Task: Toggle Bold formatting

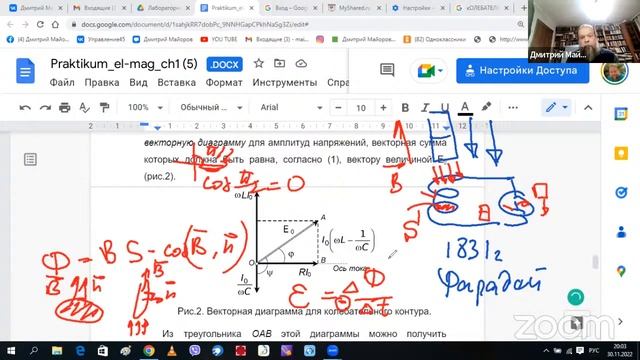Action: coord(405,108)
